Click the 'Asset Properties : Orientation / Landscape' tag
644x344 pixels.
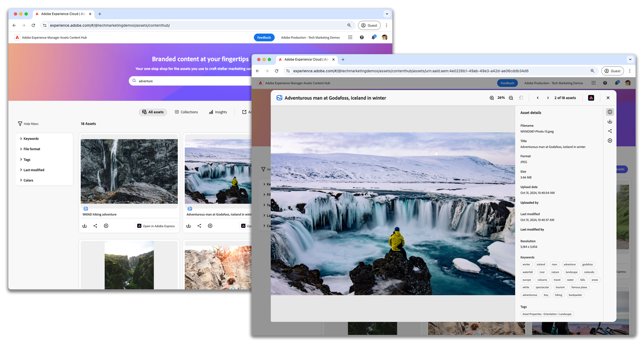click(547, 314)
